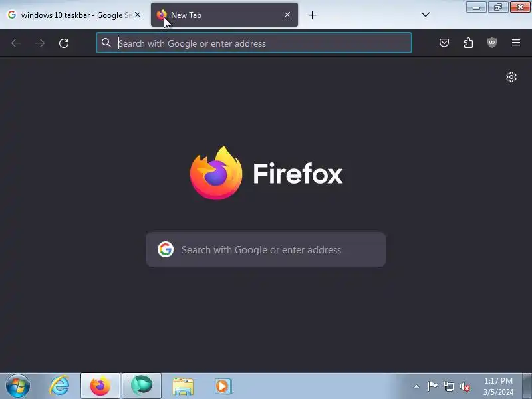The height and width of the screenshot is (399, 532).
Task: Launch Windows Media Player from taskbar
Action: [x=223, y=386]
